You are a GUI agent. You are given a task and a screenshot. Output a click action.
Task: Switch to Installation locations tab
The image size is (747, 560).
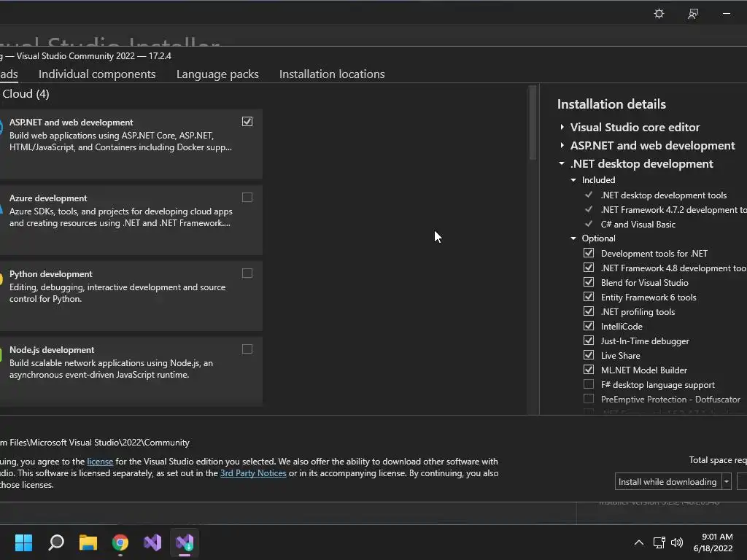(332, 74)
